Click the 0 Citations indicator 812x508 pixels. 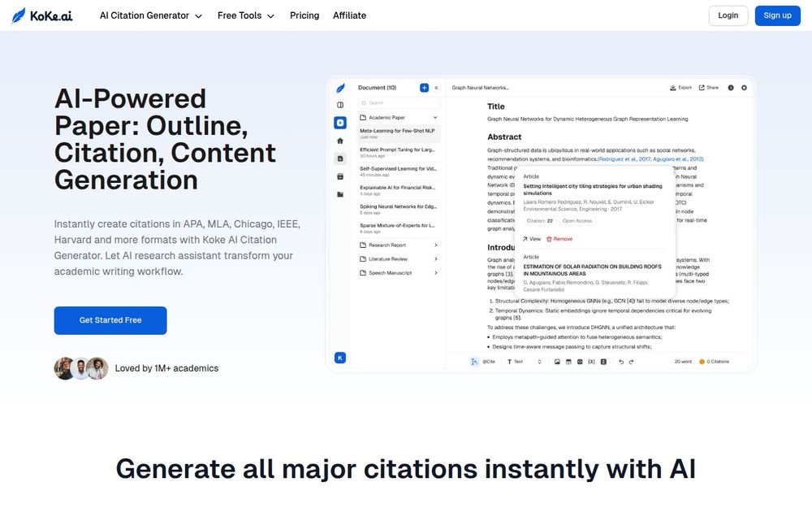714,362
